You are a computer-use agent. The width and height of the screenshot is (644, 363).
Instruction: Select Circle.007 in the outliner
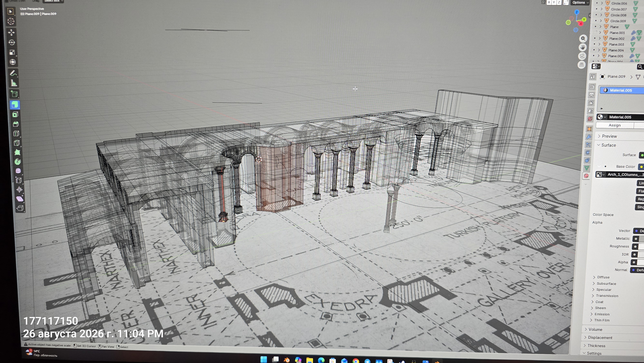[619, 9]
